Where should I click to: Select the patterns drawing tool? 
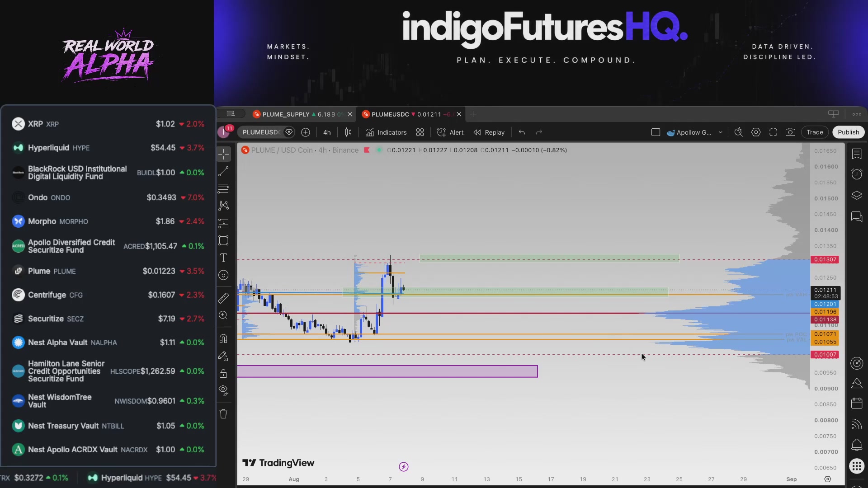[x=224, y=206]
